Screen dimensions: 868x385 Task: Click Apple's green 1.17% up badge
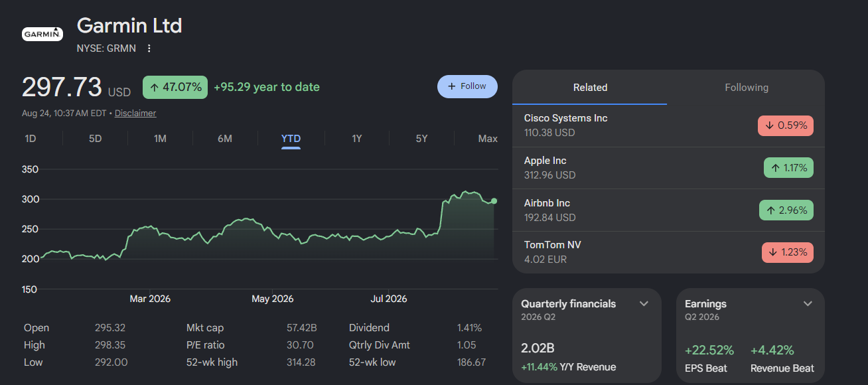(788, 168)
